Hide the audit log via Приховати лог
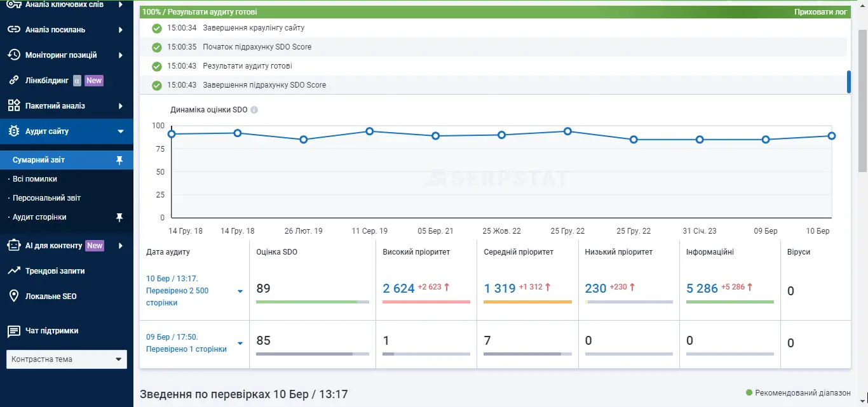The height and width of the screenshot is (407, 868). [820, 12]
